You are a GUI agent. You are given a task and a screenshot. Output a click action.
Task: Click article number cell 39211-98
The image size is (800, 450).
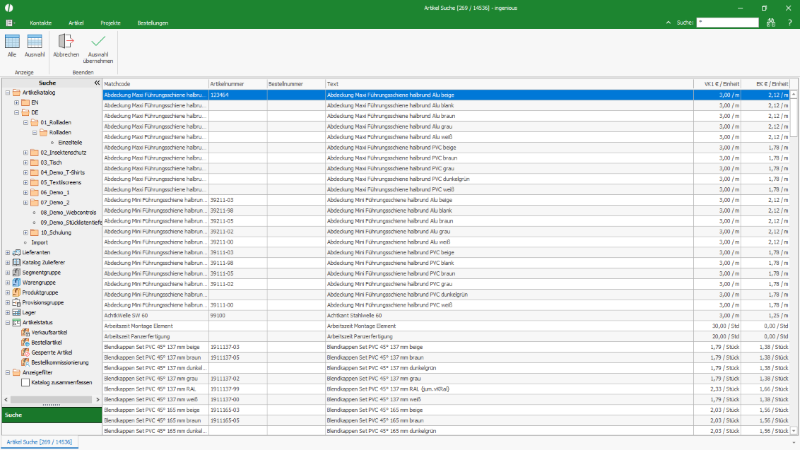[x=238, y=210]
